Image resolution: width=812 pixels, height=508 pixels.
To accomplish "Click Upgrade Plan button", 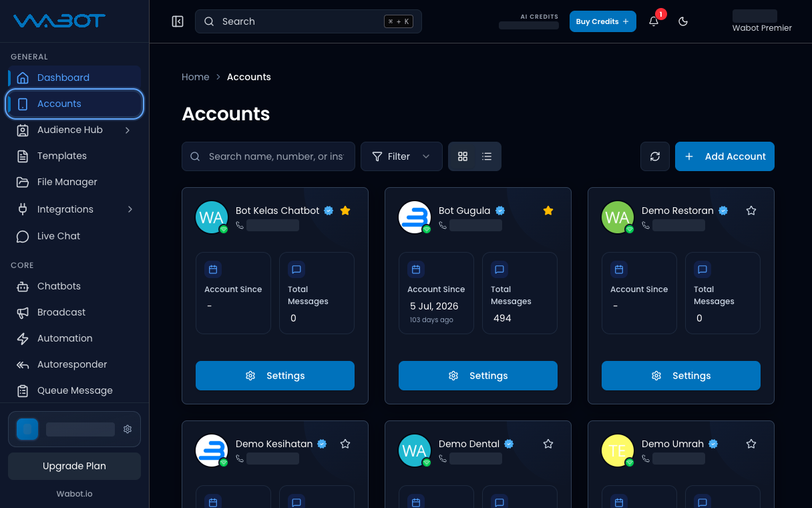I will click(74, 466).
